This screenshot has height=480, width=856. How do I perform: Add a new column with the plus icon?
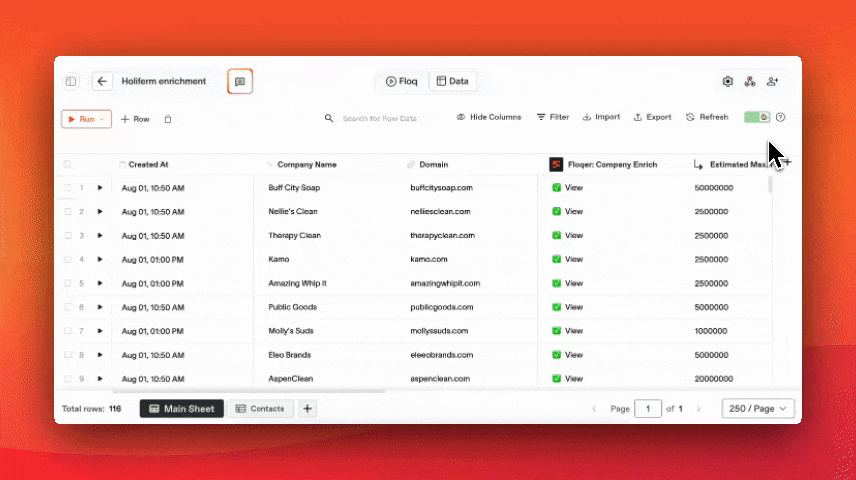pos(787,162)
